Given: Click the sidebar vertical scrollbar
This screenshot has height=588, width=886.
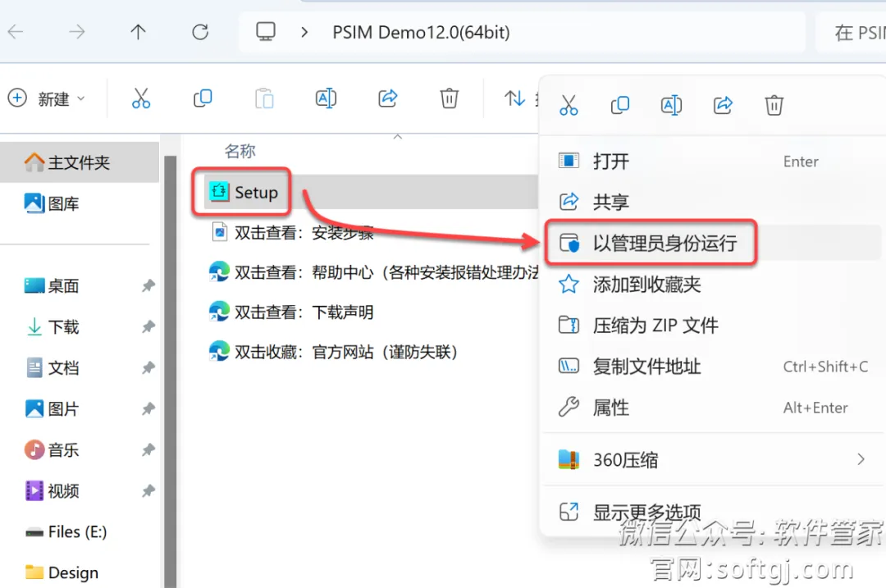Looking at the screenshot, I should coord(170,371).
